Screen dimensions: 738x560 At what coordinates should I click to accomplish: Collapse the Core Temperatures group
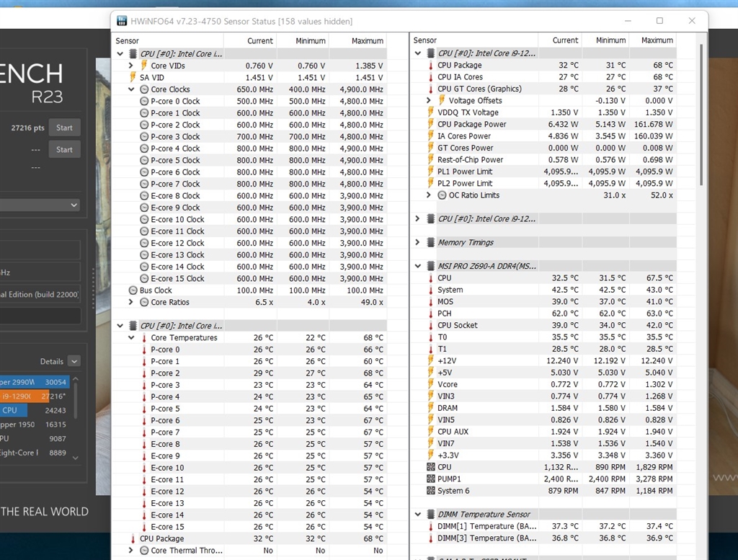coord(131,338)
